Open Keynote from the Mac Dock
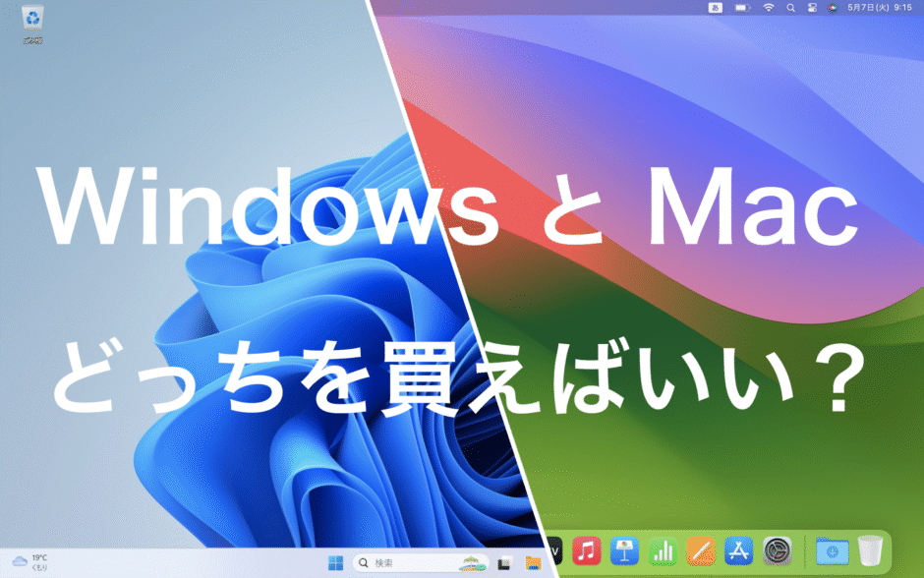924x578 pixels. pos(624,550)
